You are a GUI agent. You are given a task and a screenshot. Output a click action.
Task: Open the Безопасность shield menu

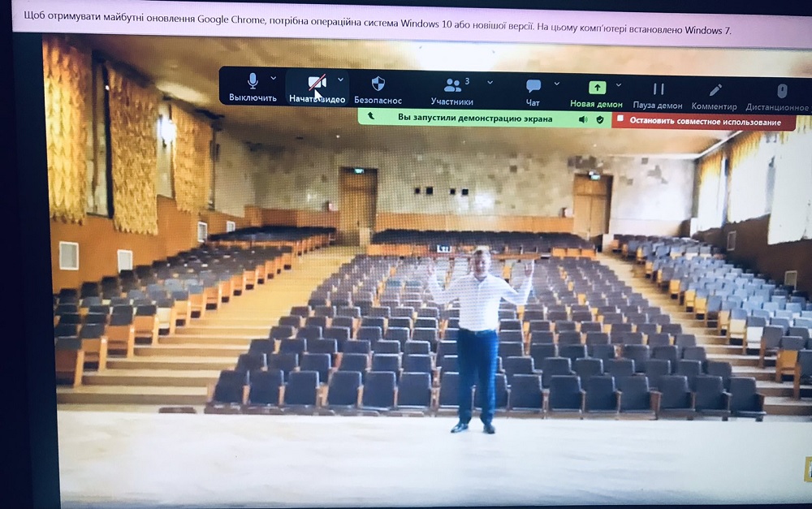click(378, 91)
